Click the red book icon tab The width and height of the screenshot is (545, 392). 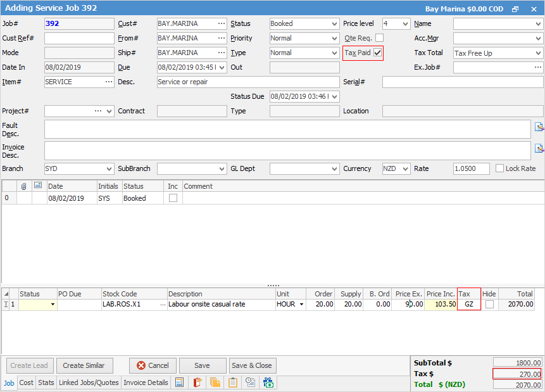point(197,383)
